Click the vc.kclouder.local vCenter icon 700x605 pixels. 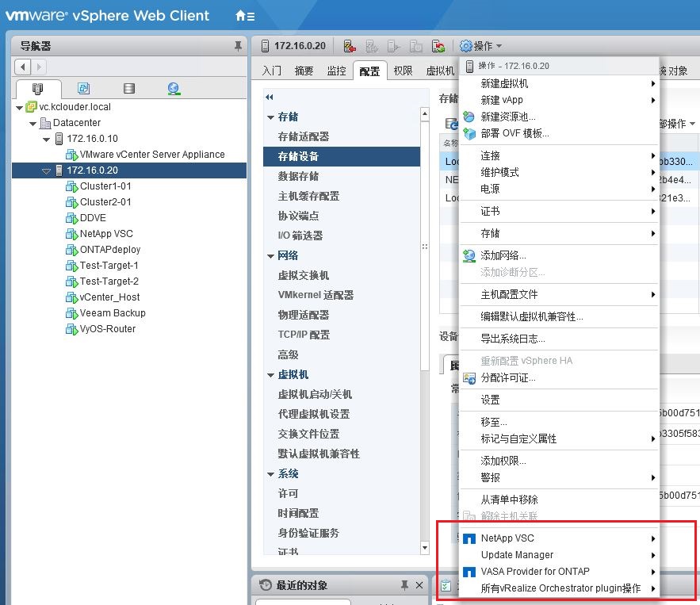31,107
